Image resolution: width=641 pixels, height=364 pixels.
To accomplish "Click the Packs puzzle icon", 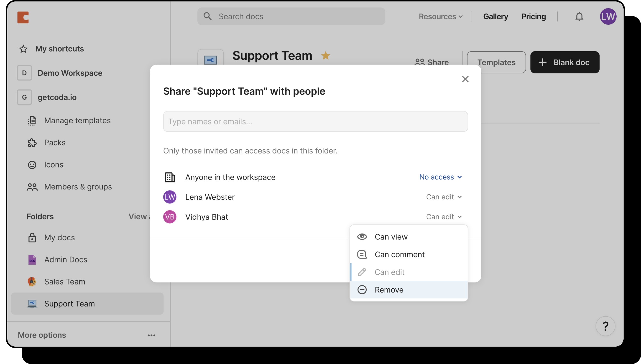I will [32, 143].
